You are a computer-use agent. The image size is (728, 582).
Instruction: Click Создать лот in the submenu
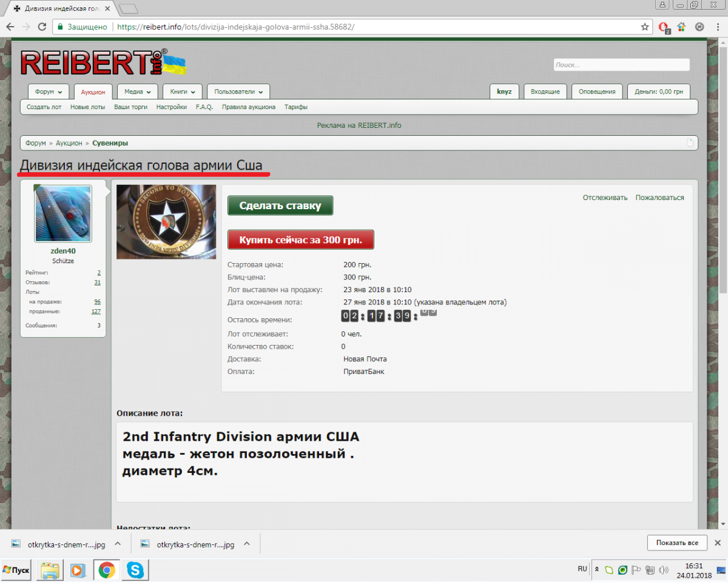pyautogui.click(x=44, y=107)
